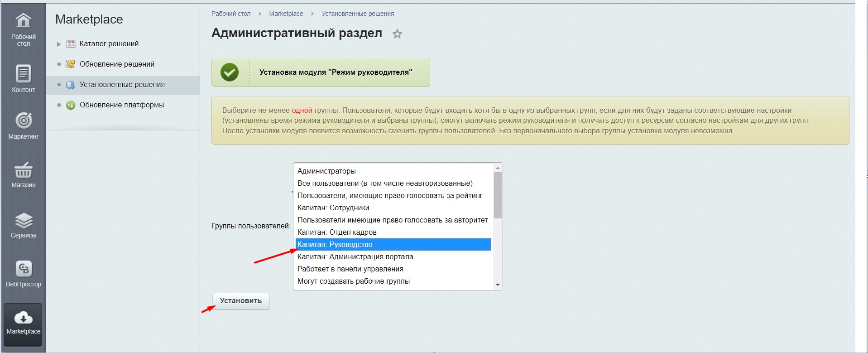Open the Магазин basket icon
This screenshot has height=353, width=868.
(x=23, y=170)
